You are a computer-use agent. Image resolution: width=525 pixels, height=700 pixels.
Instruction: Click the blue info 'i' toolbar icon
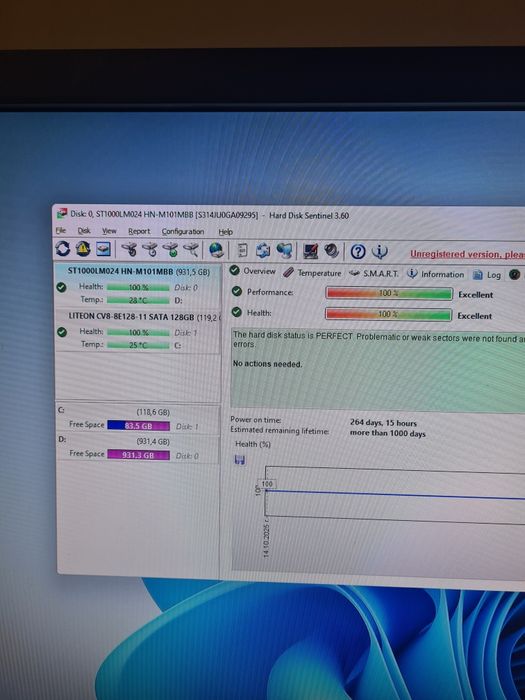(379, 252)
